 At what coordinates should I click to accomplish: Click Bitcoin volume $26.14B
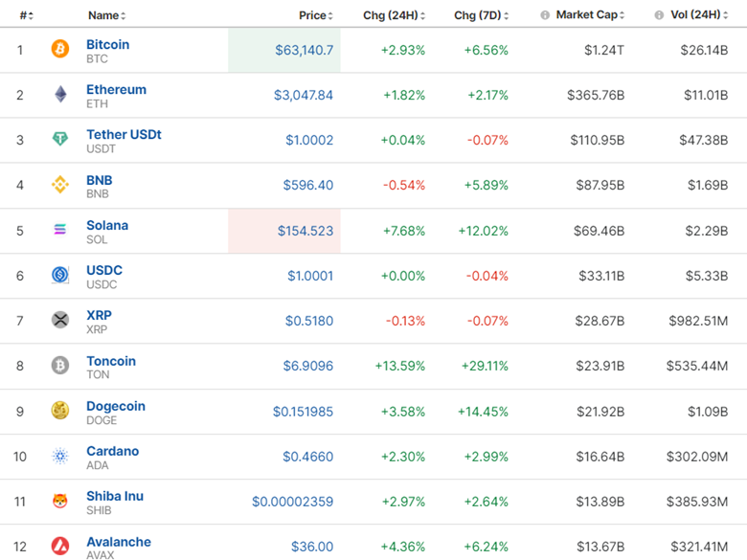click(704, 50)
